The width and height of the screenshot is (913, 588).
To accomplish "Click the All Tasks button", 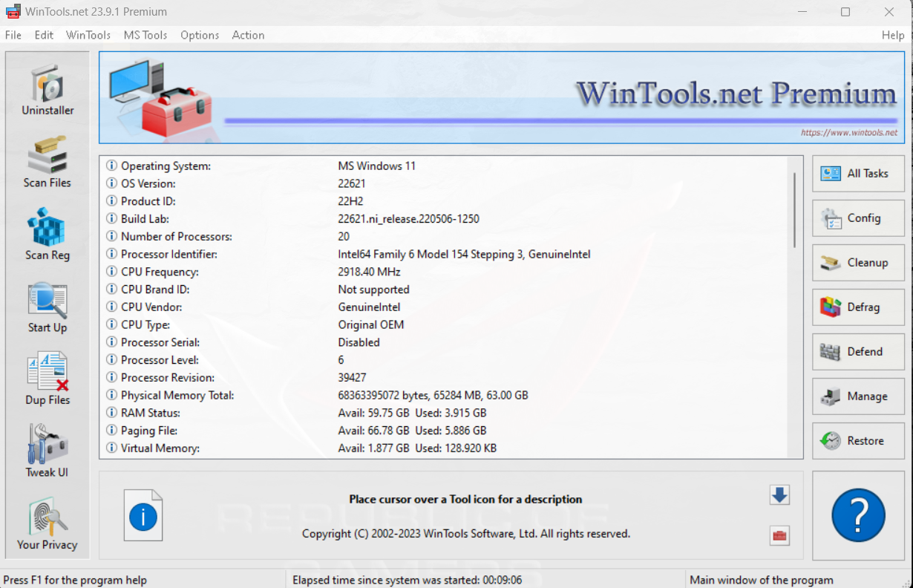I will tap(858, 174).
